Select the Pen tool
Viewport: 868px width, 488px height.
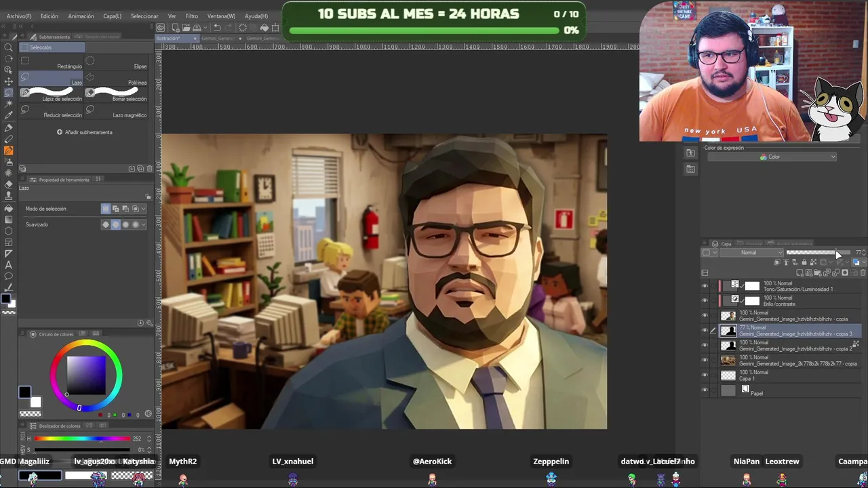pyautogui.click(x=8, y=127)
